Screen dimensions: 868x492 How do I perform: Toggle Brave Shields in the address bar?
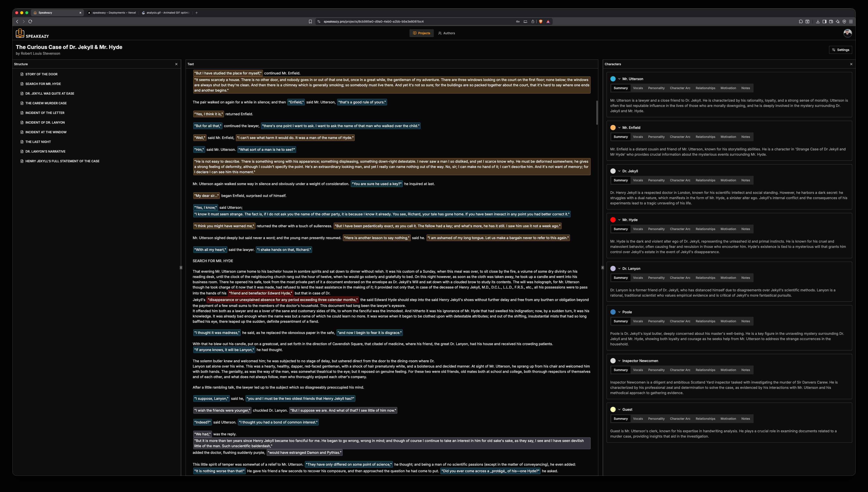pos(541,21)
